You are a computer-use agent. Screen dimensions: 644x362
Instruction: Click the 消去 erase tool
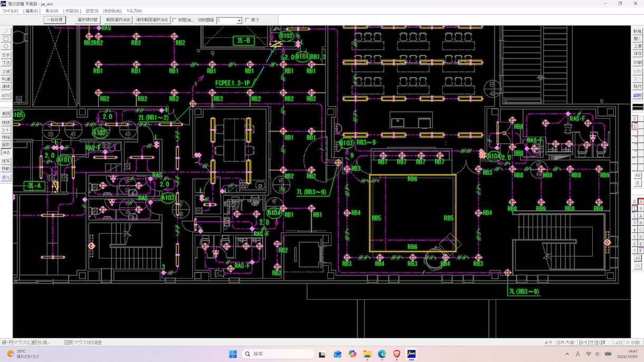[x=6, y=153]
